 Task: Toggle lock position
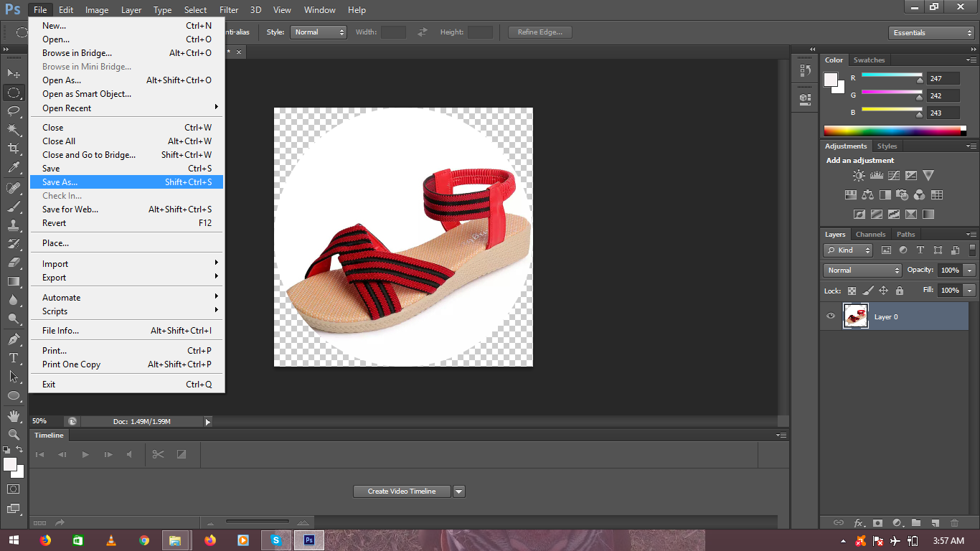[883, 291]
